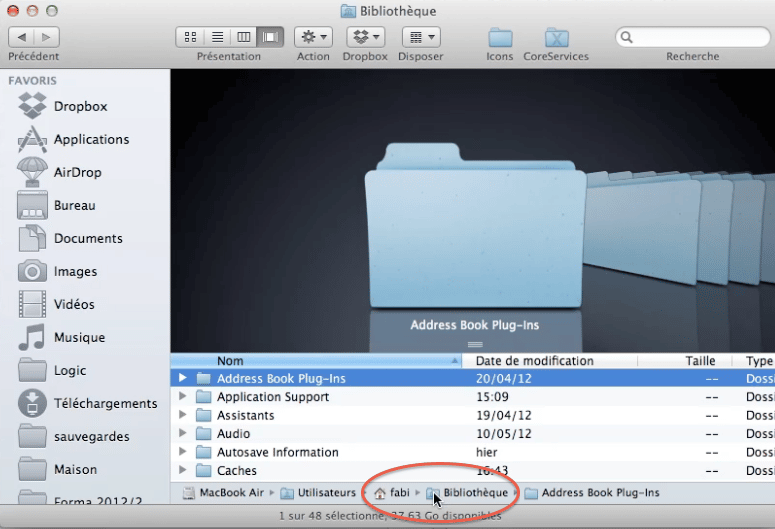775x529 pixels.
Task: Go to Bibliothèque in path bar
Action: [467, 493]
